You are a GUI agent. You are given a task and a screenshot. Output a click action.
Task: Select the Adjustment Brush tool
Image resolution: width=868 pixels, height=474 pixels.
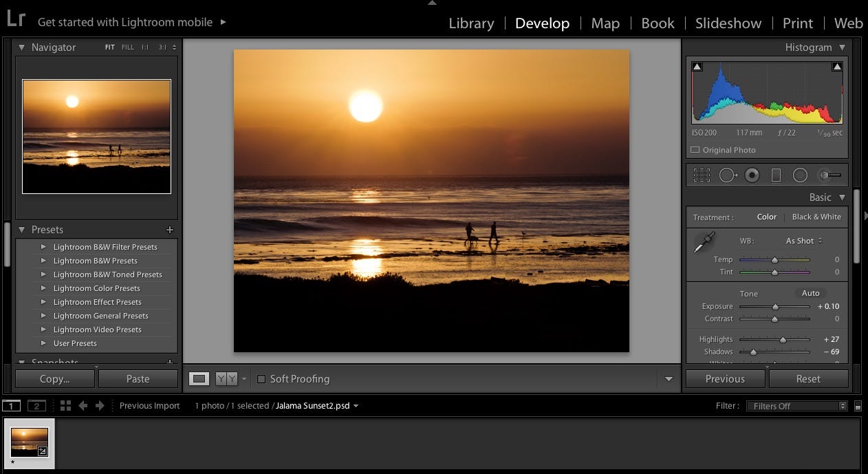click(829, 175)
